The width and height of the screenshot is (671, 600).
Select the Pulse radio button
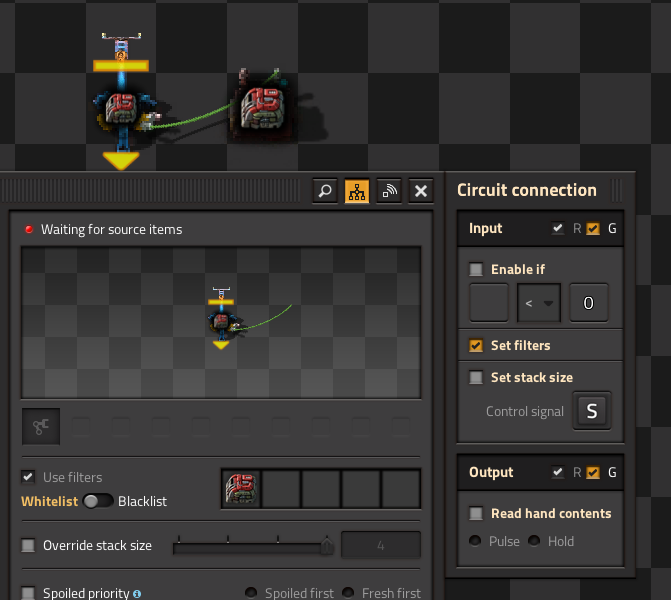click(x=475, y=541)
